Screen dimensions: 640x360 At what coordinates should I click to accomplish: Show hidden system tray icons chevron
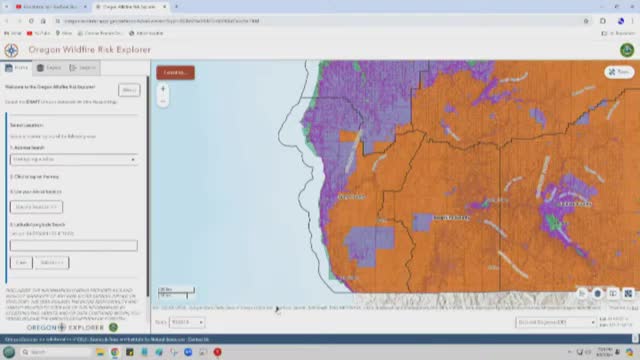point(570,352)
